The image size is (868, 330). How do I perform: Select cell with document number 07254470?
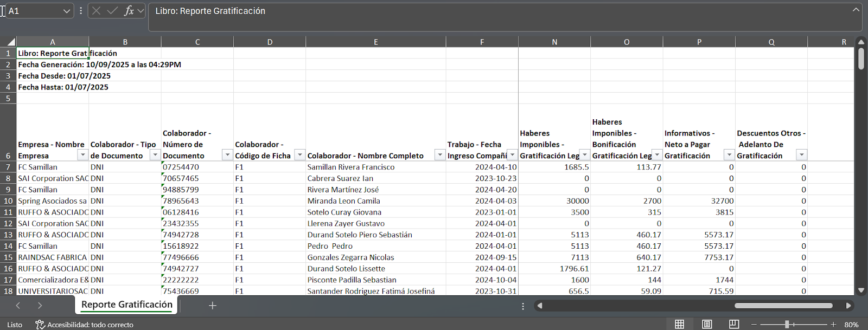pos(197,167)
